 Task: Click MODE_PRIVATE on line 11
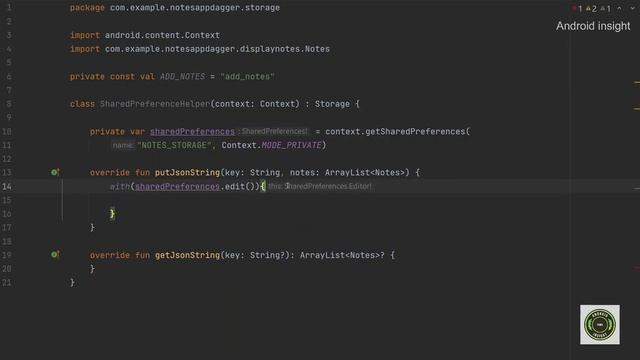(x=291, y=145)
